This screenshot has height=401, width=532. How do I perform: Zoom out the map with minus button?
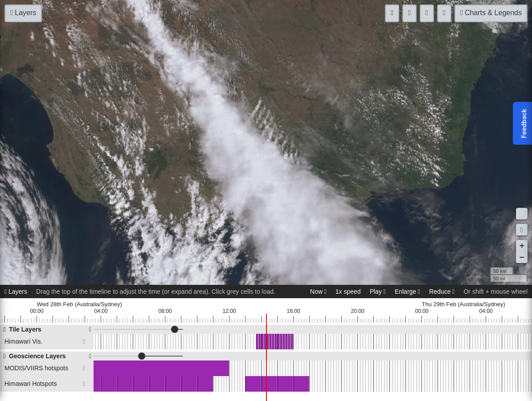click(521, 257)
